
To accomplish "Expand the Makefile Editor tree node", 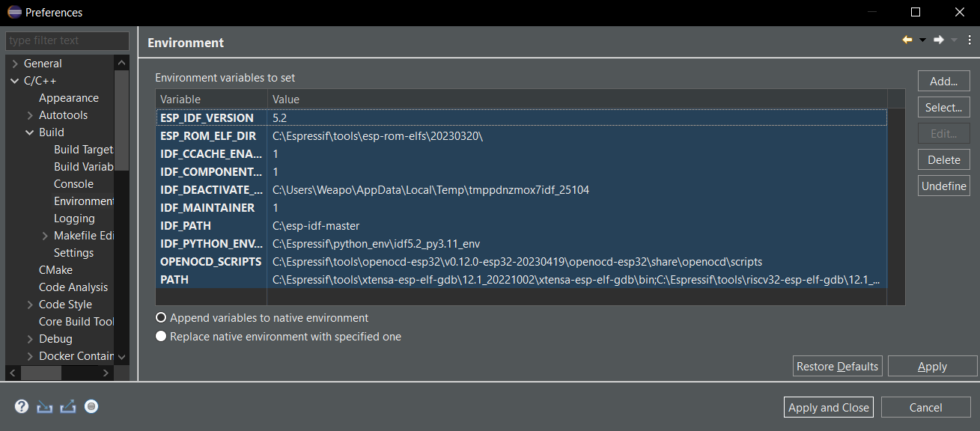I will coord(45,235).
